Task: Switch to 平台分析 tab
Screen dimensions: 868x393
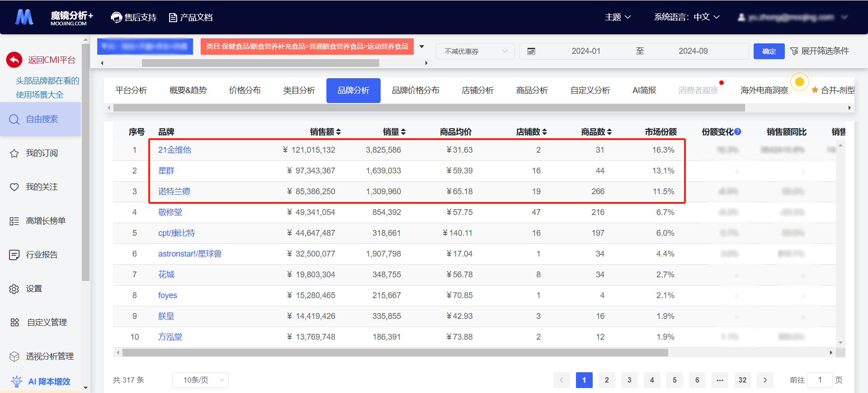Action: (x=131, y=90)
